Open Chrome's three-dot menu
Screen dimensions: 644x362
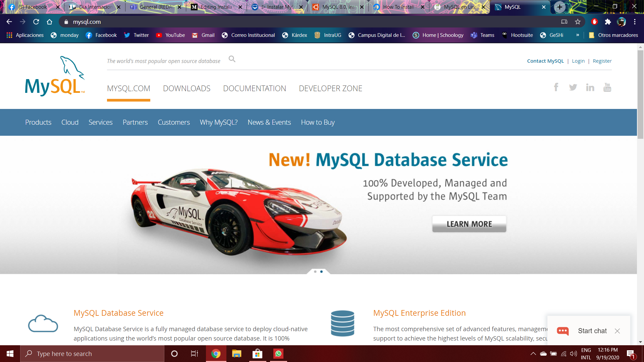(x=635, y=21)
